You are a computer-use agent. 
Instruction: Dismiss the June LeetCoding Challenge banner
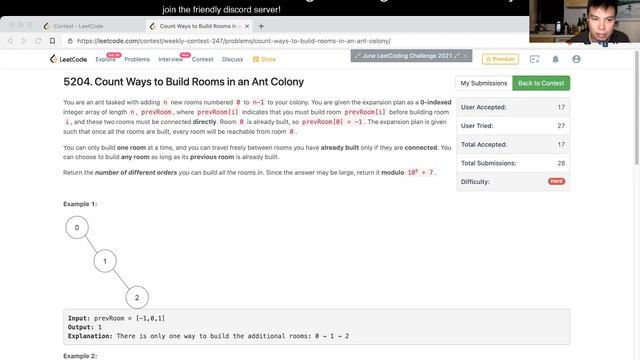pos(465,56)
